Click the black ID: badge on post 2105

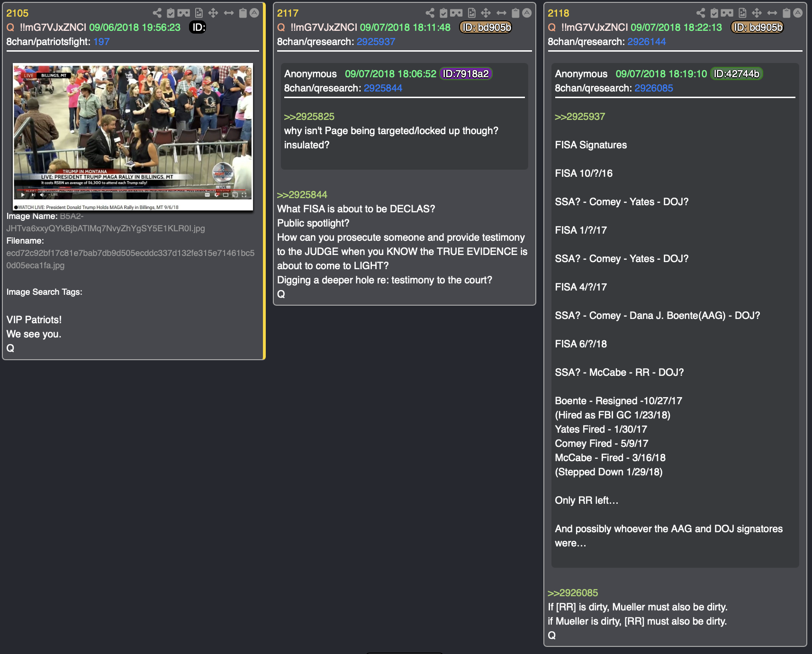click(198, 27)
